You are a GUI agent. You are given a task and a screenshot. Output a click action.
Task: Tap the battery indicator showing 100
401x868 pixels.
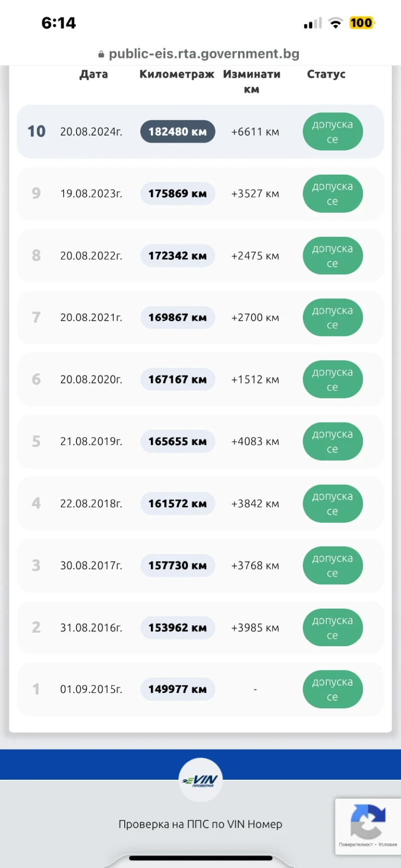coord(361,23)
